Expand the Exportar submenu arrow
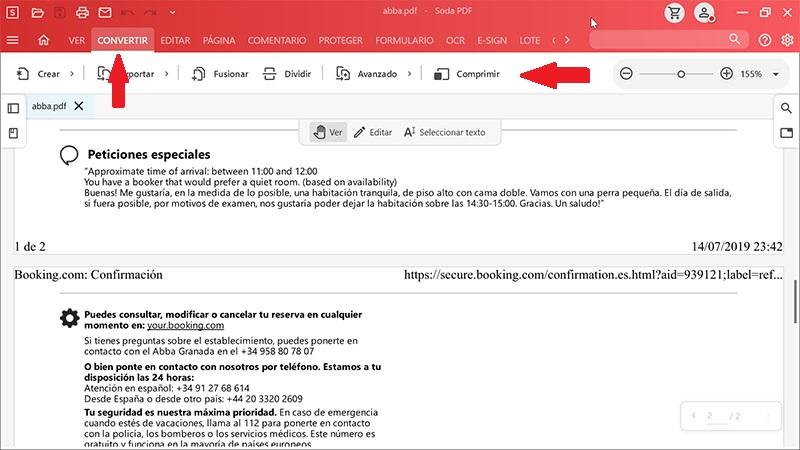Image resolution: width=800 pixels, height=450 pixels. point(166,74)
